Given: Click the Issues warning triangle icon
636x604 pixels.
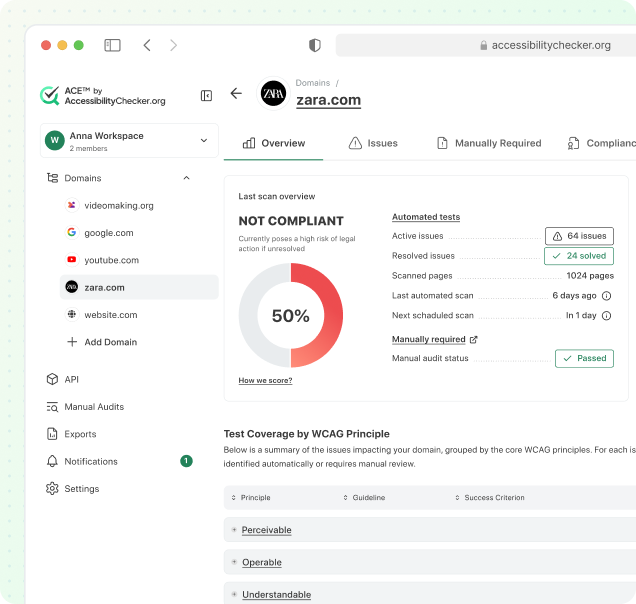Looking at the screenshot, I should [355, 143].
